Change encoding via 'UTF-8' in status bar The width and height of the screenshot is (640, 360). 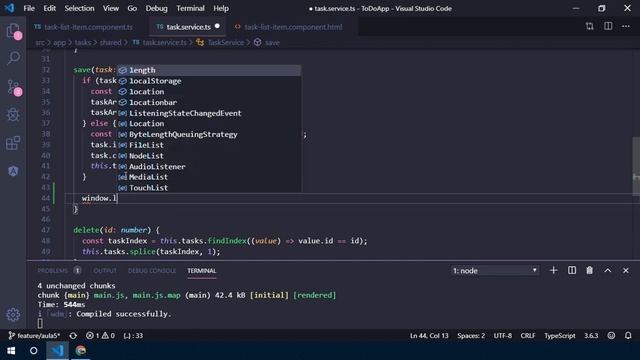point(502,336)
